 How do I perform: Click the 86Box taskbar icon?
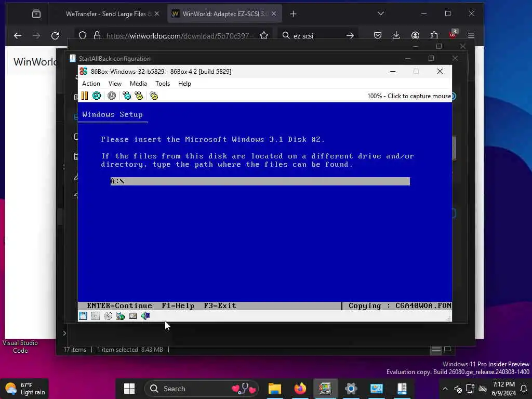(325, 389)
